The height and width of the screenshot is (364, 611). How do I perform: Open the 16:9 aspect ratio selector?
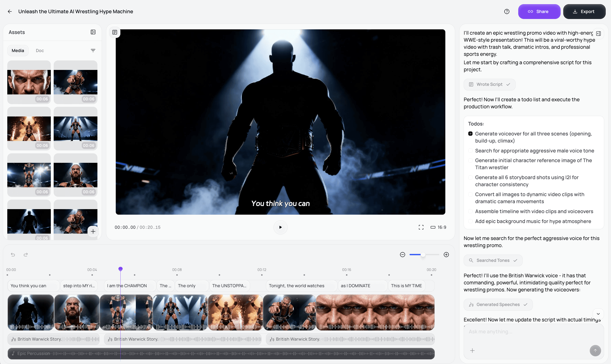point(438,227)
